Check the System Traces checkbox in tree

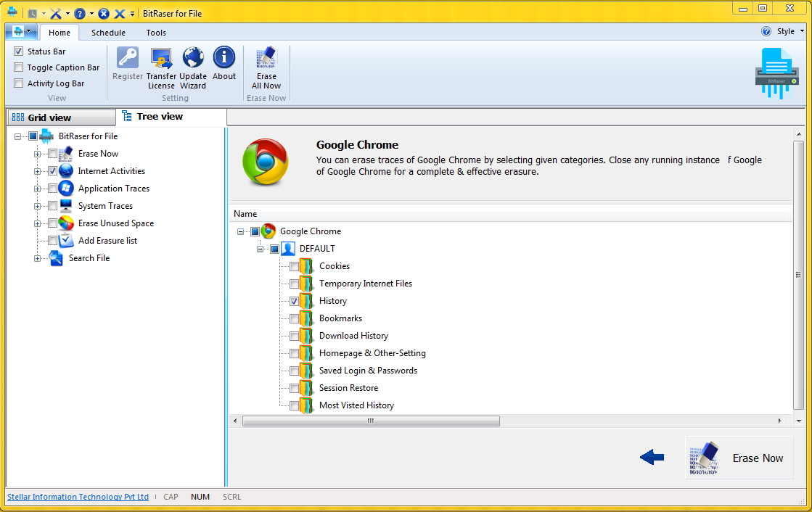coord(52,206)
